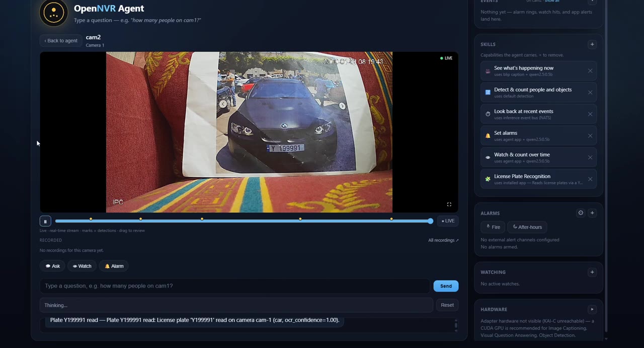Choose the Fire alarm preset
The width and height of the screenshot is (644, 348).
[493, 227]
